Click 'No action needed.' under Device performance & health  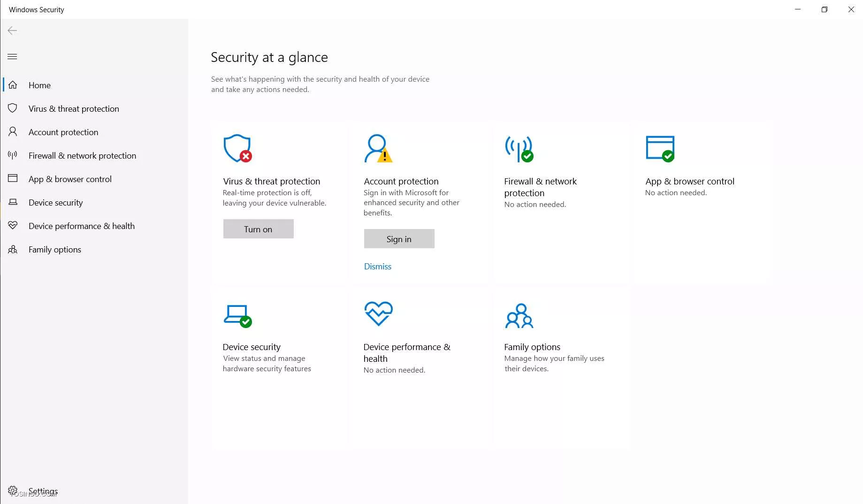pos(394,370)
